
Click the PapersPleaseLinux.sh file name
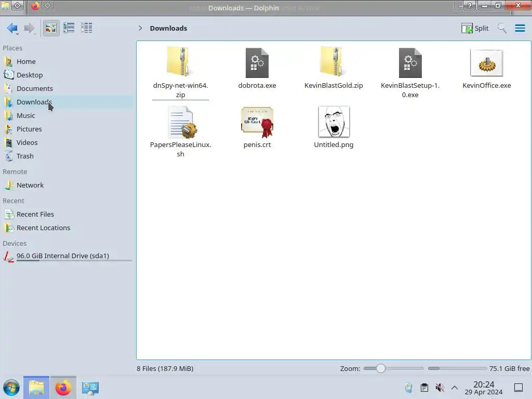[180, 149]
